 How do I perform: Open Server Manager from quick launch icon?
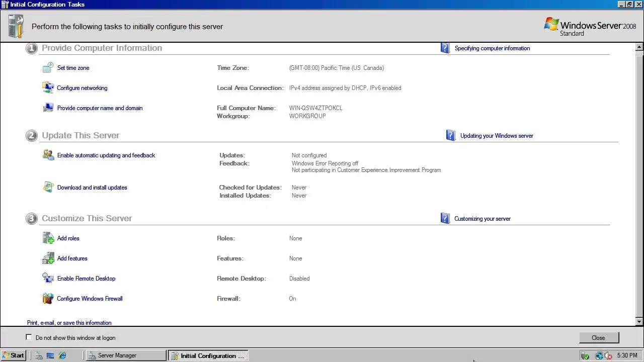(39, 355)
